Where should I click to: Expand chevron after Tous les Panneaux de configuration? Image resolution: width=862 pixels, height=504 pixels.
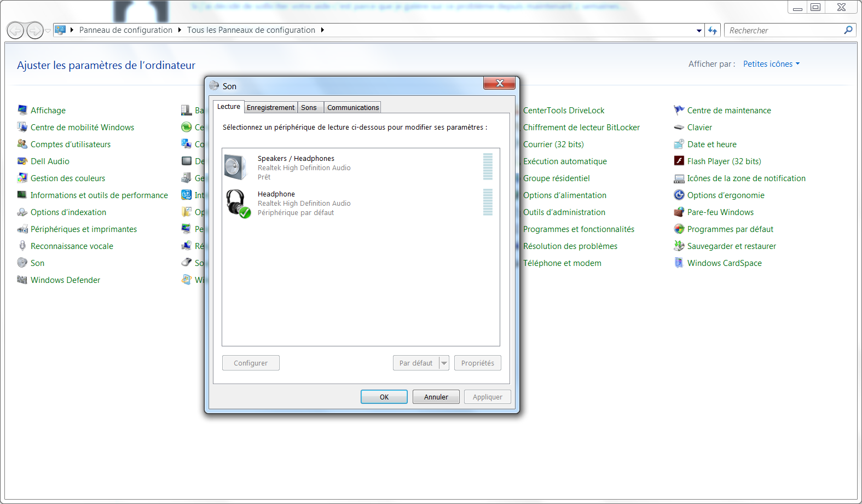[322, 30]
